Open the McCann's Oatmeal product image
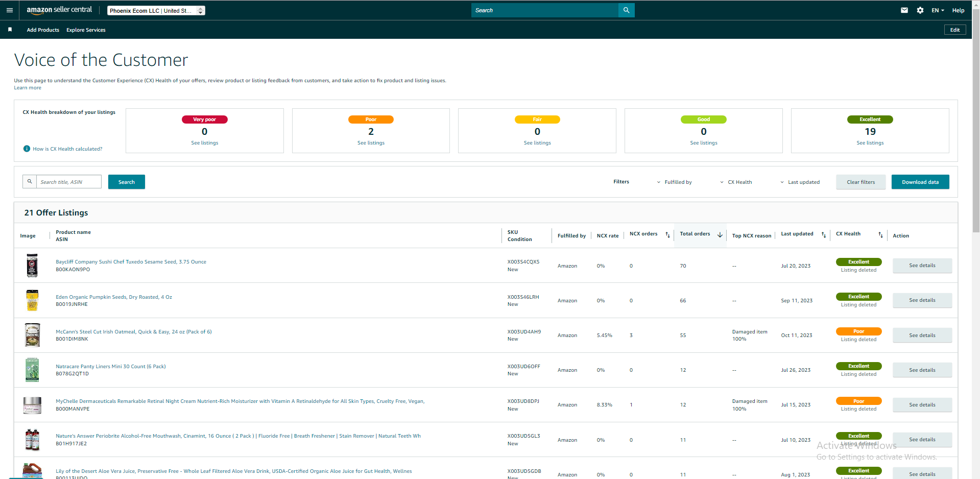980x479 pixels. 32,335
